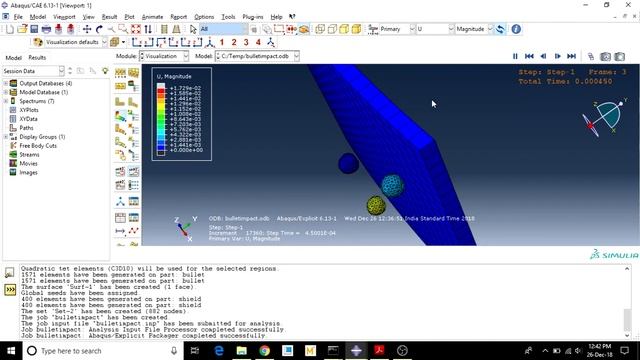Toggle wireframe render style
Viewport: 640px width, 360px height.
tap(320, 29)
